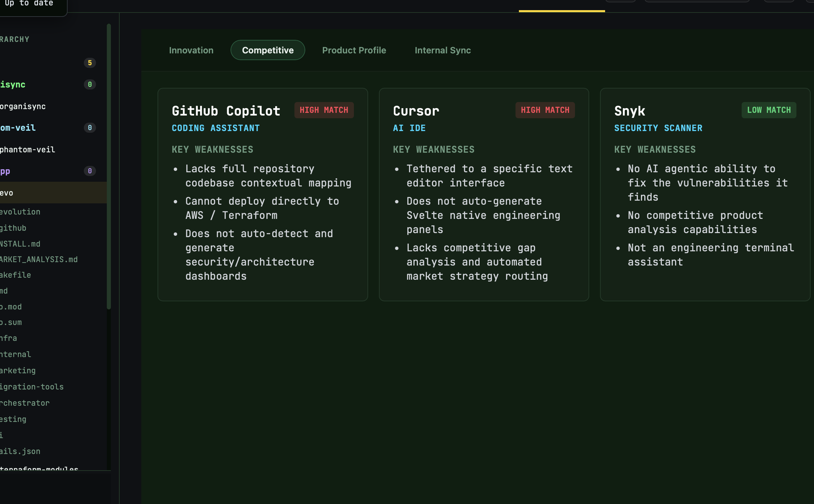
Task: Click 'Cannot deploy directly to AWS / Terraform'
Action: pos(262,208)
